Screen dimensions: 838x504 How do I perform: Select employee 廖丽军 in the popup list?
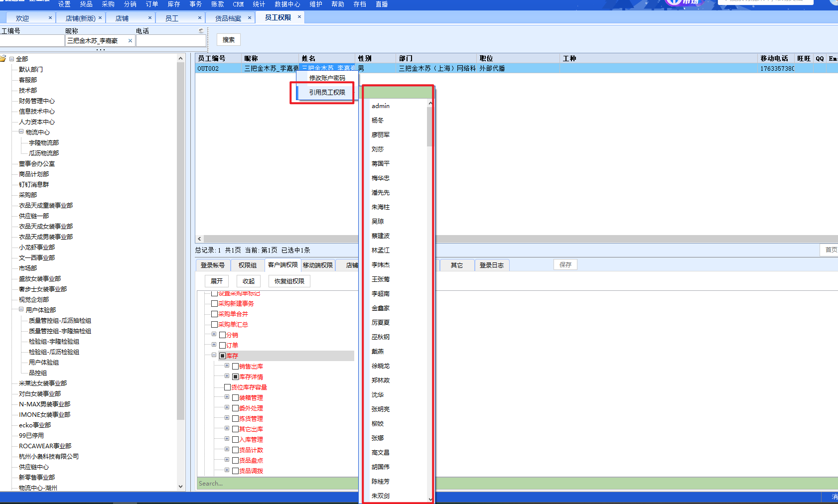click(381, 135)
